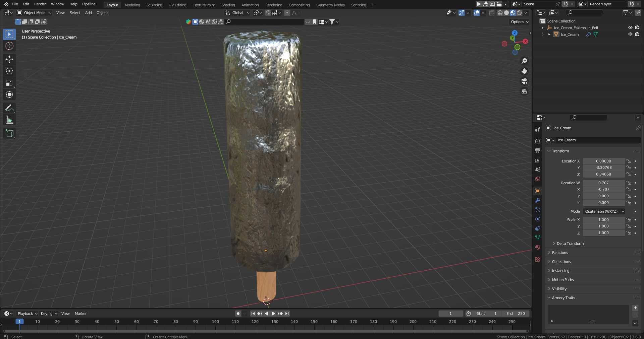
Task: Toggle camera view icon in viewport
Action: (x=524, y=81)
